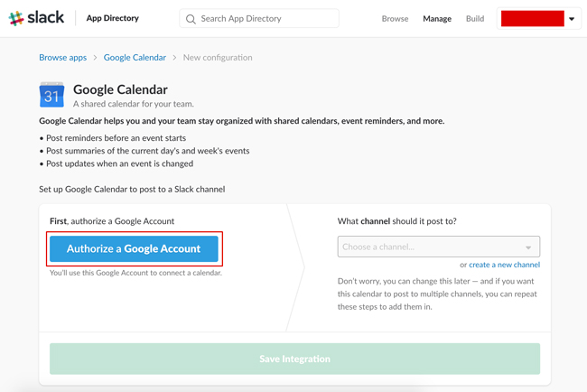The image size is (587, 392).
Task: Click the Google Calendar heading title
Action: click(120, 89)
